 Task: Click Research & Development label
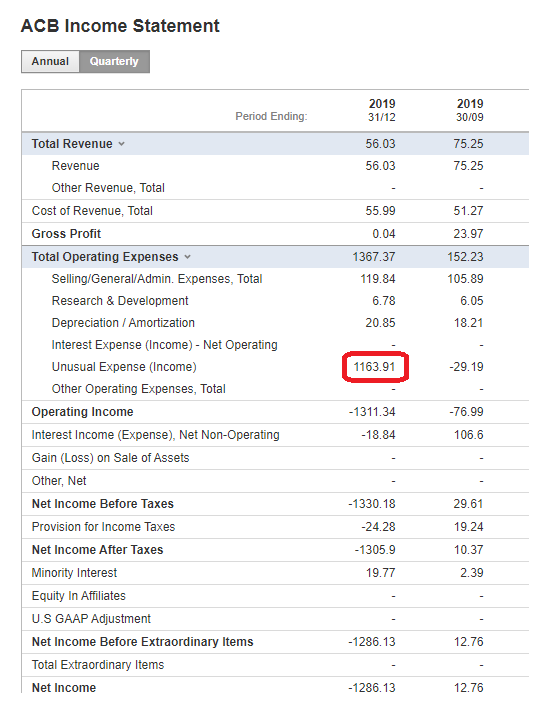pyautogui.click(x=120, y=301)
